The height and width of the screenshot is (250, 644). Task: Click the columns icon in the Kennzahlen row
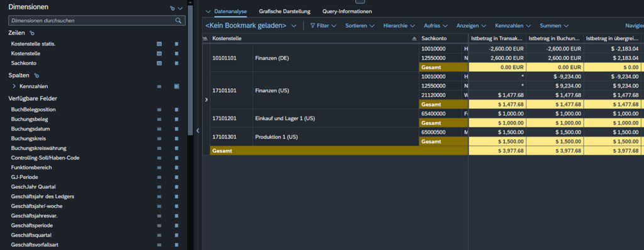click(x=177, y=86)
